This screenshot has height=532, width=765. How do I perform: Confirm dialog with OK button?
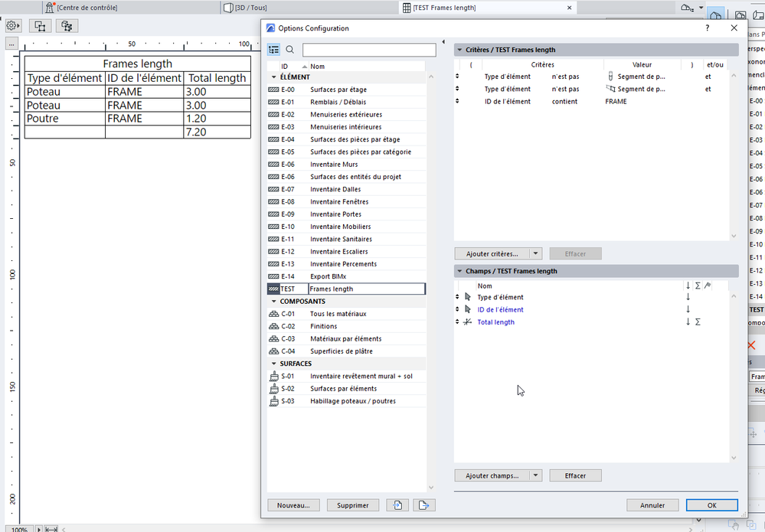click(x=712, y=505)
